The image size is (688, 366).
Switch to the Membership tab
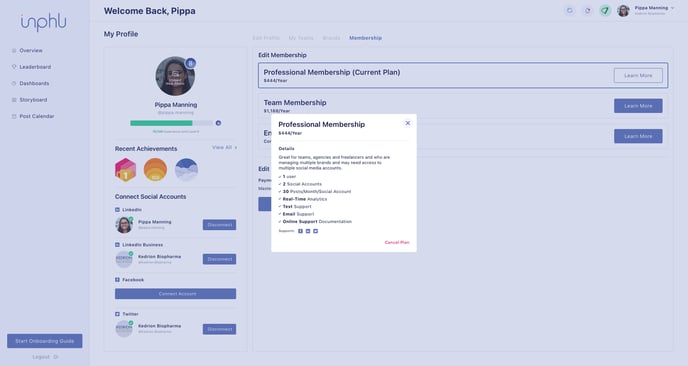tap(365, 38)
